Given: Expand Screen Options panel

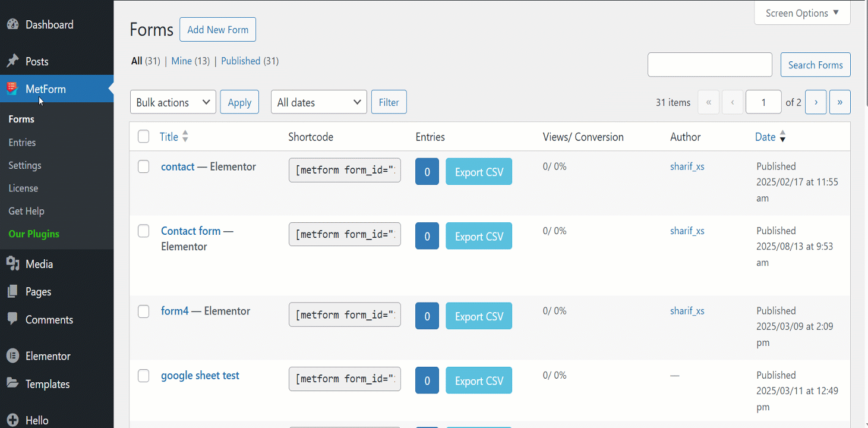Looking at the screenshot, I should coord(802,13).
